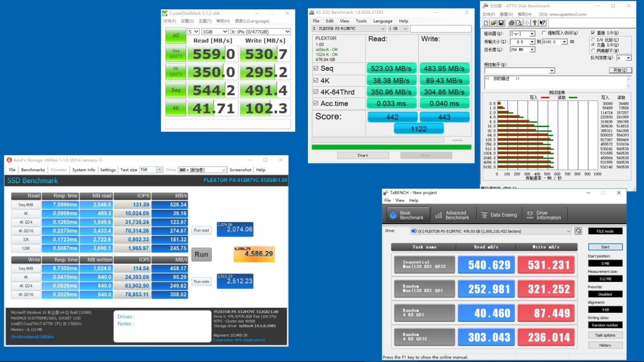Open Drive Information in TxBENCH

click(544, 215)
